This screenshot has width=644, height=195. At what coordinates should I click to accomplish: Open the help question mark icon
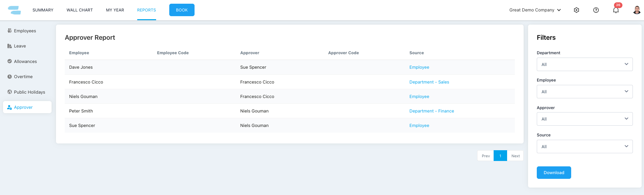[596, 10]
